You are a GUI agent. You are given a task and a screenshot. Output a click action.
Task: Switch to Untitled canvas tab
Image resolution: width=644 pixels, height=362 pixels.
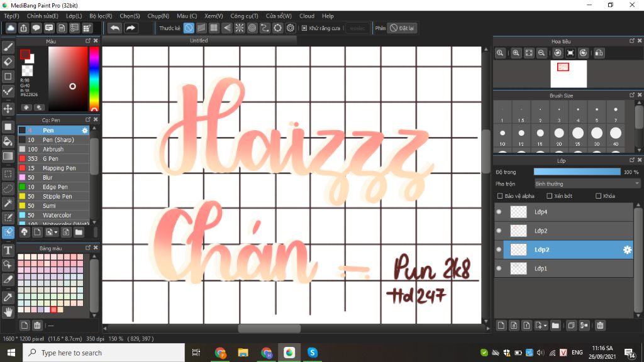(199, 41)
